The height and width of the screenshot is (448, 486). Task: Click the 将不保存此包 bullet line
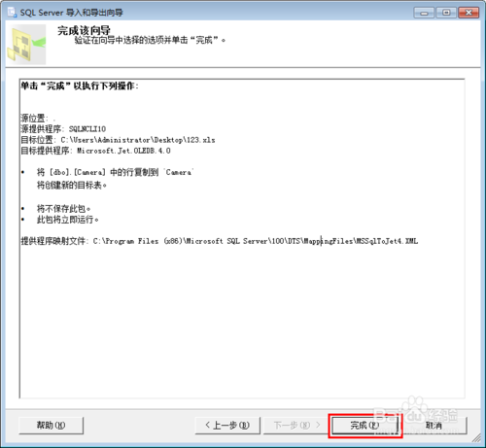click(x=63, y=208)
